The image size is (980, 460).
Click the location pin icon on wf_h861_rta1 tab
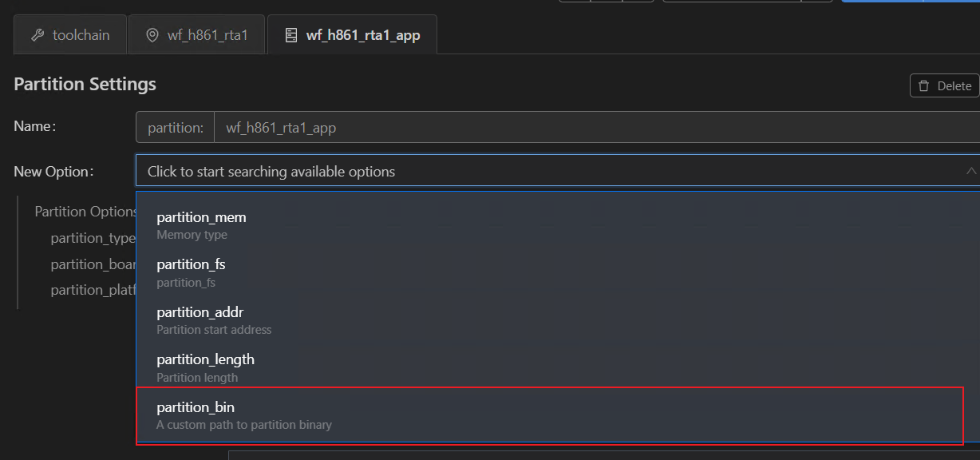coord(152,35)
